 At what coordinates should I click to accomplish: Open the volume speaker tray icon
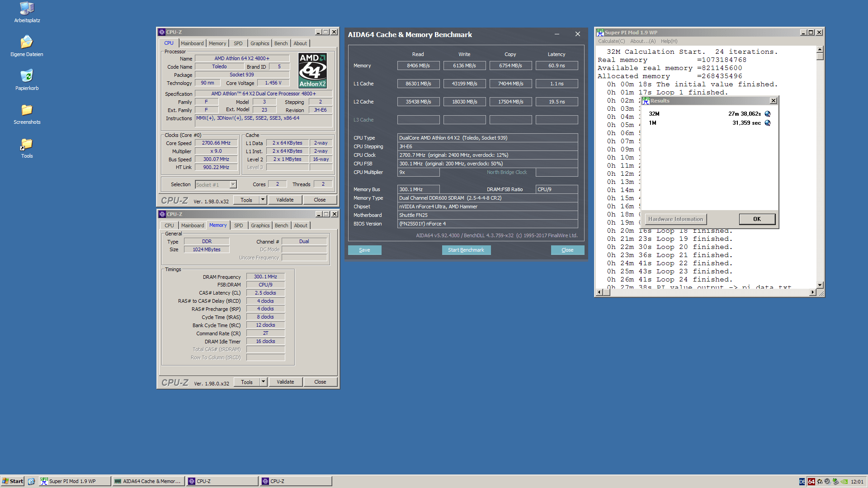pos(827,482)
